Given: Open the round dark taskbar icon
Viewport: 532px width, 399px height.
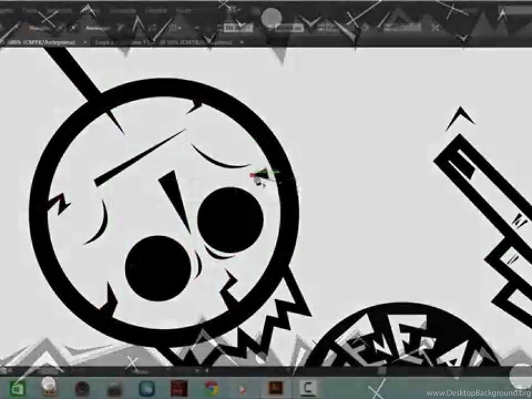Looking at the screenshot, I should [82, 389].
